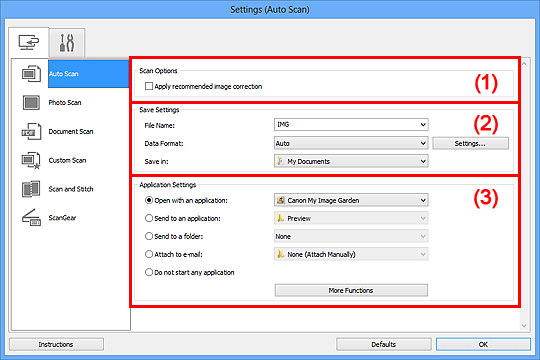
Task: Confirm with the OK button
Action: click(483, 344)
